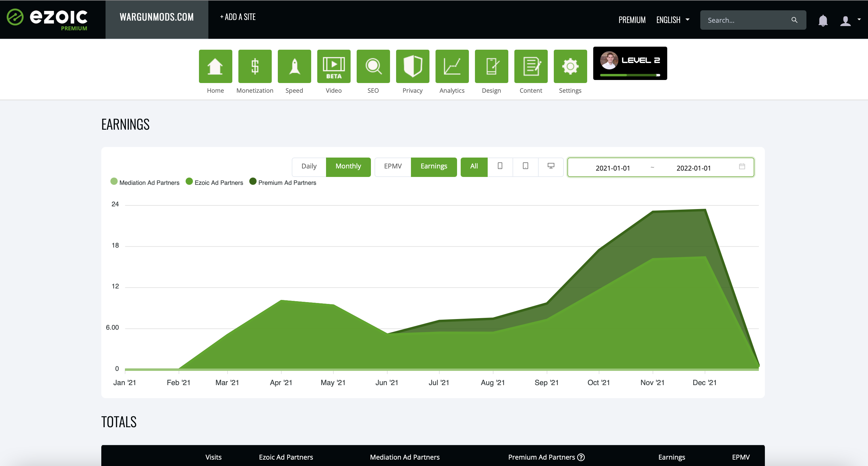Click the Monetization menu label

(x=255, y=90)
